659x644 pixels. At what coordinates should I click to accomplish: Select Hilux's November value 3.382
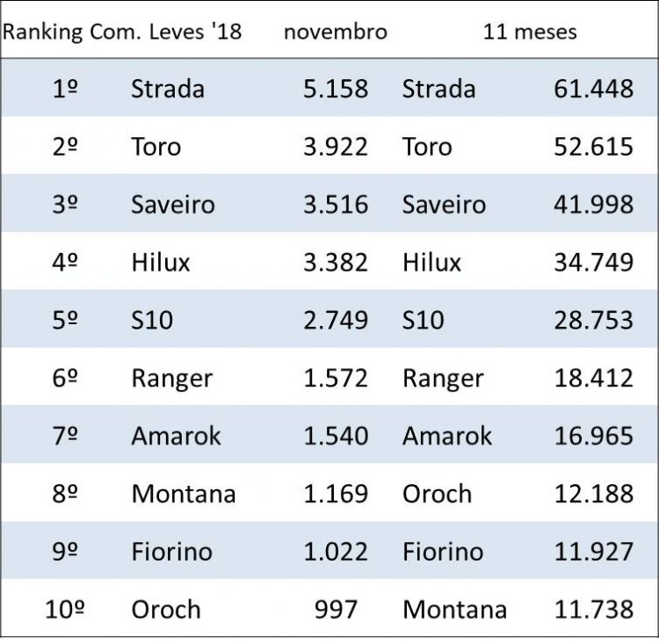point(335,262)
